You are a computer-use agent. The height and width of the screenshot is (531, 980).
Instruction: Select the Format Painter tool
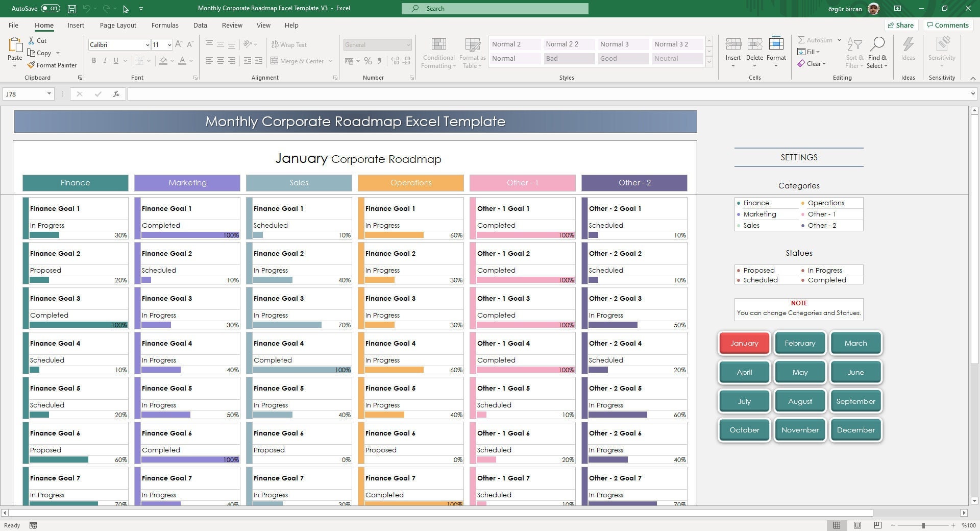click(x=53, y=65)
